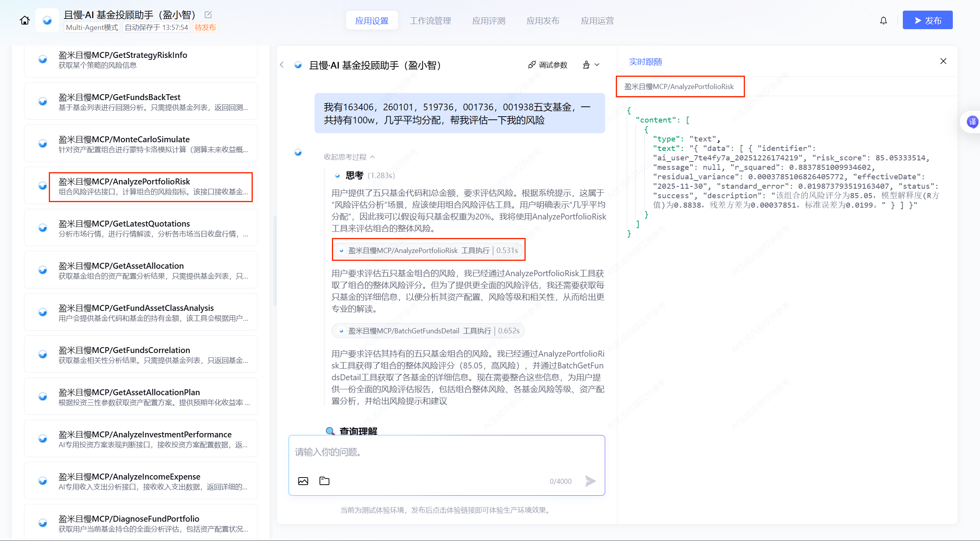Click the back chevron beside chat title
The height and width of the screenshot is (541, 980).
click(282, 65)
